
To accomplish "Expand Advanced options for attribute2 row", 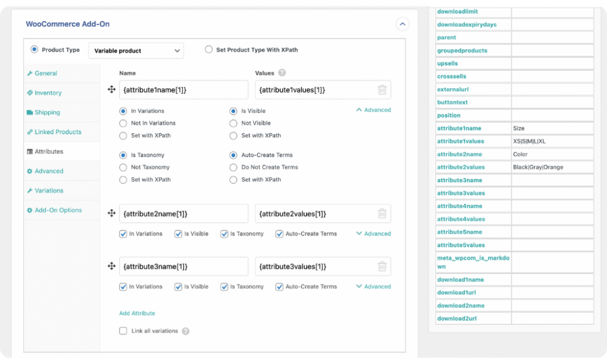I will coord(373,234).
